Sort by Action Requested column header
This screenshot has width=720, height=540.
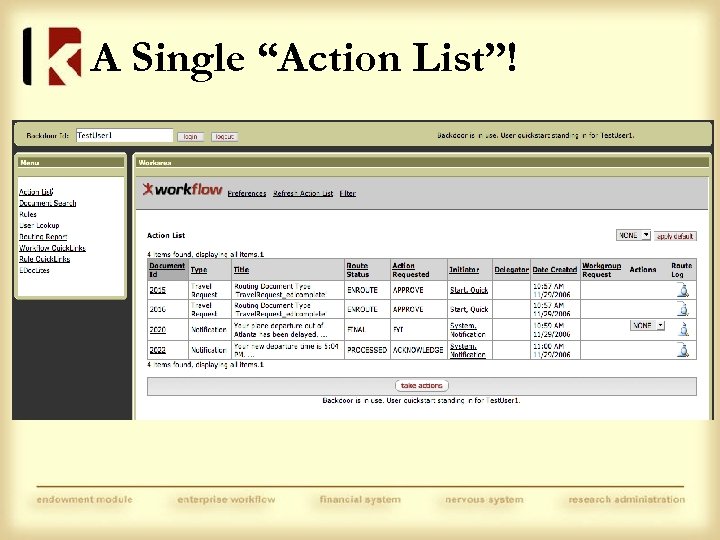click(411, 270)
